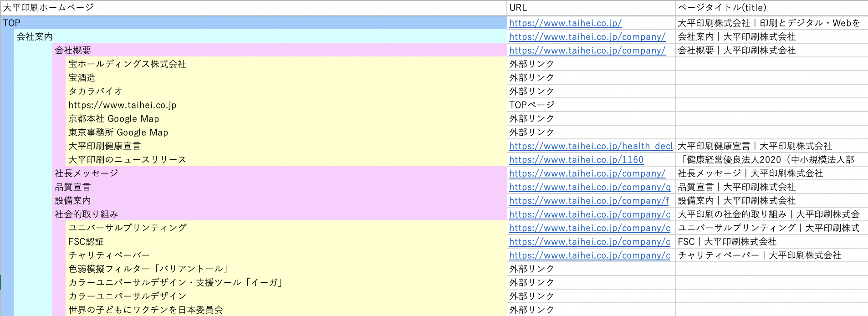Select the 大平印刷のニュースリリース cell
Screen dimensions: 868x316
point(286,159)
